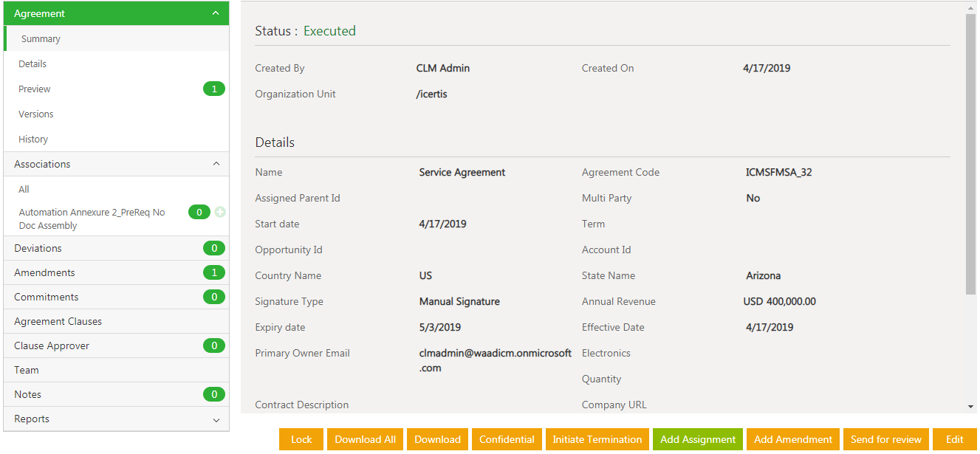Click Download All button
This screenshot has height=454, width=980.
point(366,439)
